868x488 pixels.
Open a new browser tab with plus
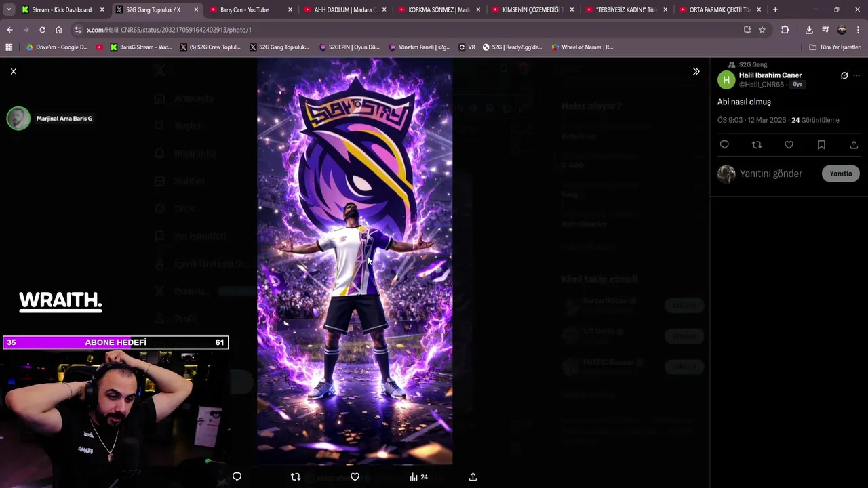click(x=775, y=9)
